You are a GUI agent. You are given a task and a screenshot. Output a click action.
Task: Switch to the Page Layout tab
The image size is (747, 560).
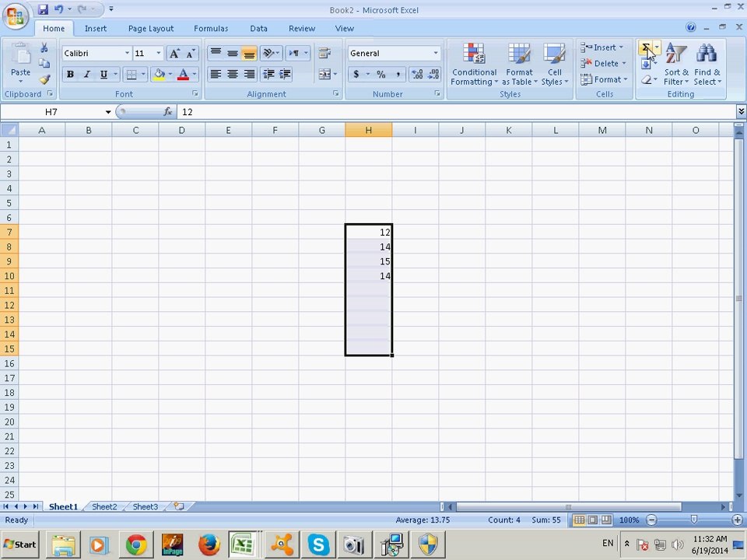(x=150, y=29)
